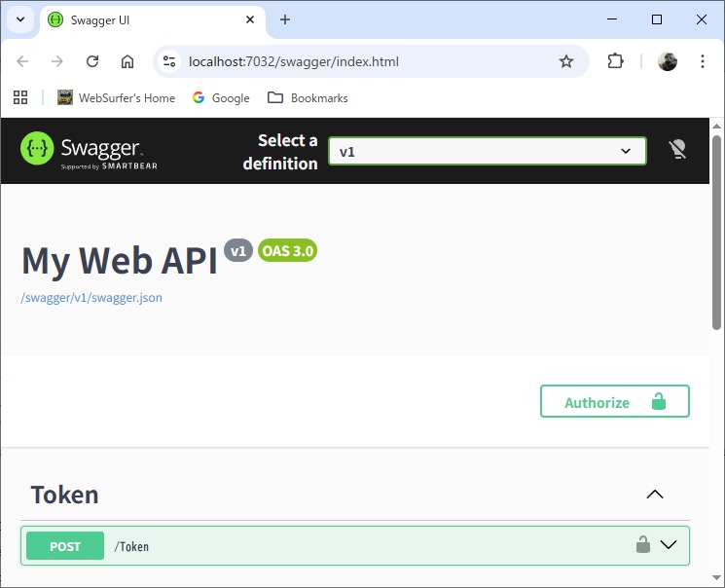View site information icon in address bar
The width and height of the screenshot is (725, 588).
pyautogui.click(x=169, y=61)
